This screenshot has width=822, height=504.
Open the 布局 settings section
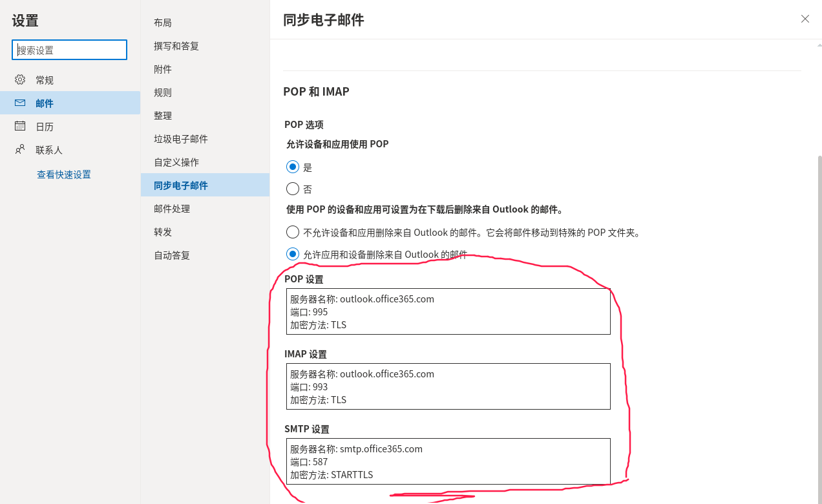tap(205, 23)
